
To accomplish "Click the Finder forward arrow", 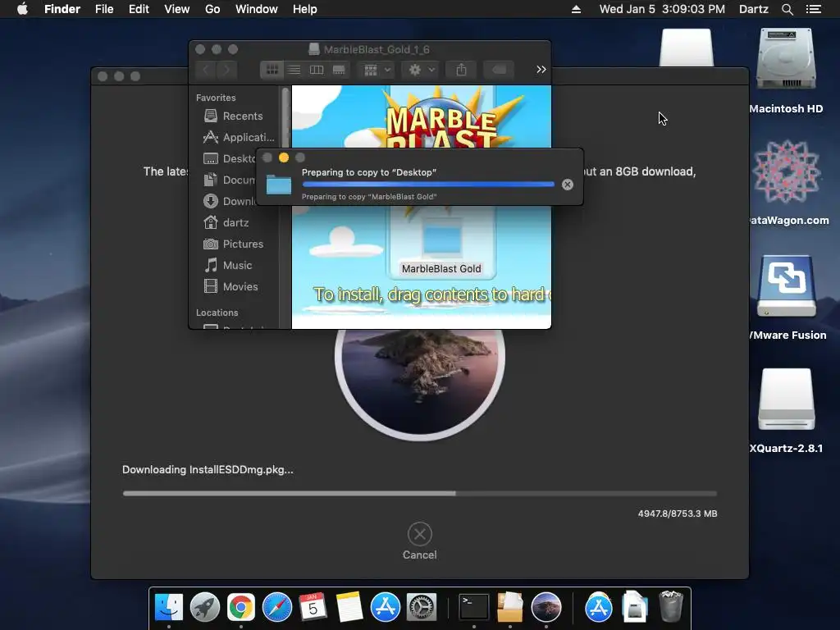I will click(226, 70).
